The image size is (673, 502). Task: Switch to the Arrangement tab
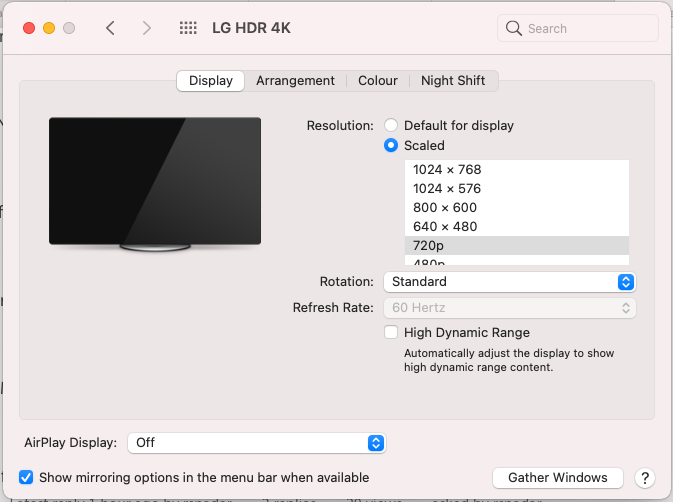[295, 81]
